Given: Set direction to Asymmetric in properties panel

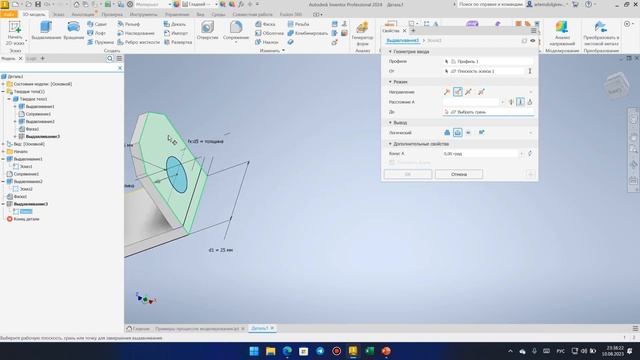Looking at the screenshot, I should click(x=481, y=92).
